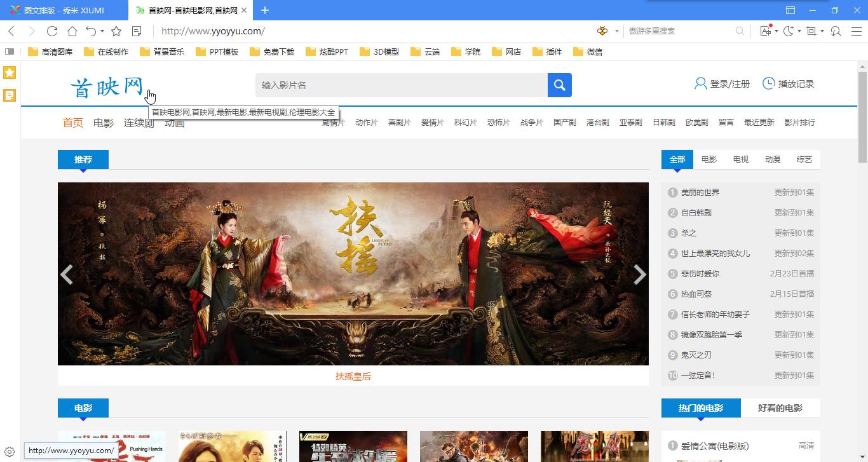Switch to the 图文排版 - 秀米 XIUMI tab
Image resolution: width=868 pixels, height=462 pixels.
64,10
